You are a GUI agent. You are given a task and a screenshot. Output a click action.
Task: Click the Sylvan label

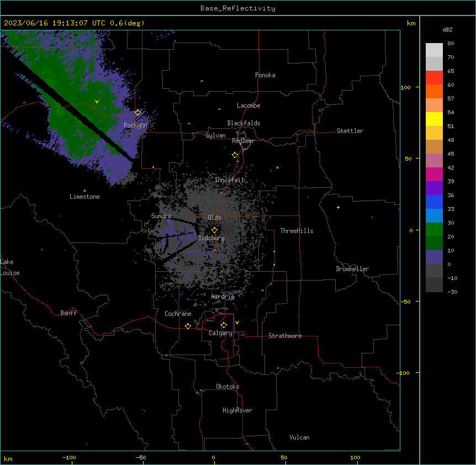click(215, 135)
